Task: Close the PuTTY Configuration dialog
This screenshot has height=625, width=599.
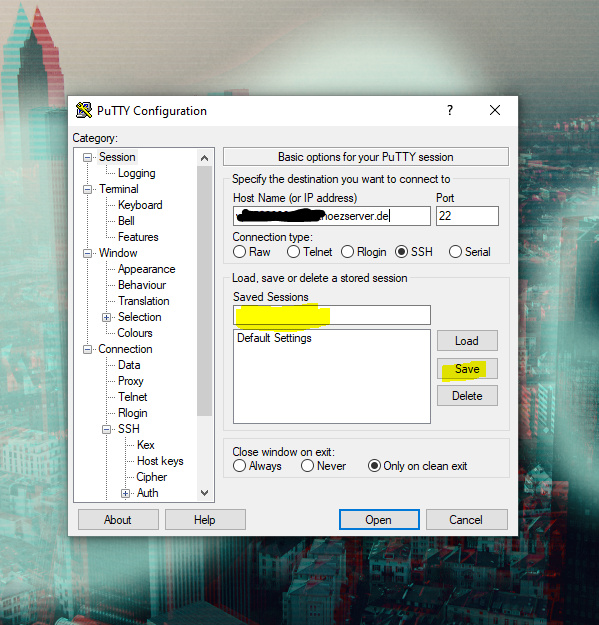Action: (x=495, y=110)
